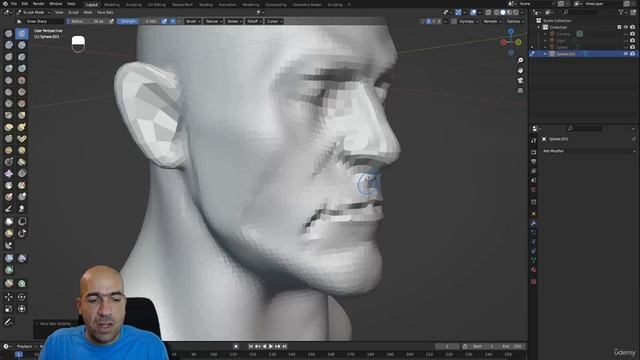Viewport: 640px width, 360px height.
Task: Toggle the camera view icon
Action: click(x=520, y=80)
